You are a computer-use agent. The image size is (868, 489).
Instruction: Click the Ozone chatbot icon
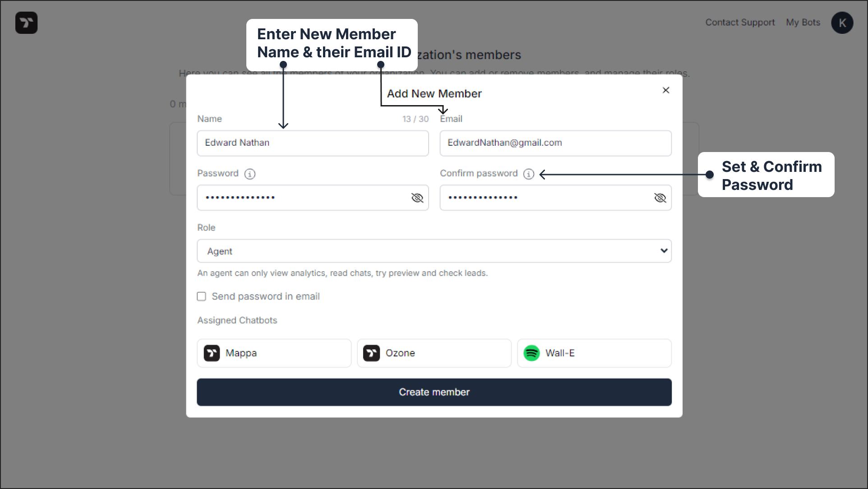click(371, 352)
